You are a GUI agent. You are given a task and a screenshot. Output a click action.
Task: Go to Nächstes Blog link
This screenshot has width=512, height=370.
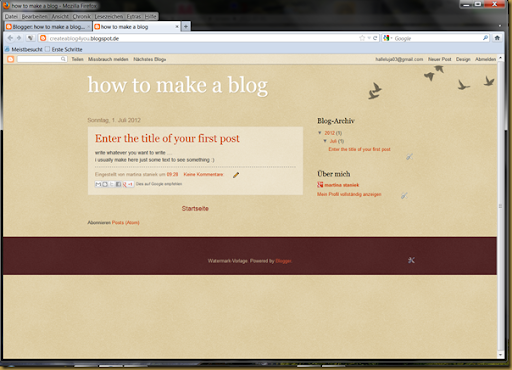[x=150, y=59]
